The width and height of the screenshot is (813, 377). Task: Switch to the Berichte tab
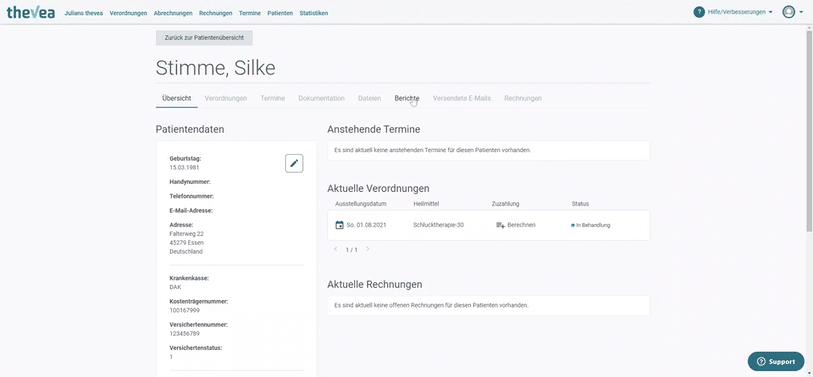[407, 98]
